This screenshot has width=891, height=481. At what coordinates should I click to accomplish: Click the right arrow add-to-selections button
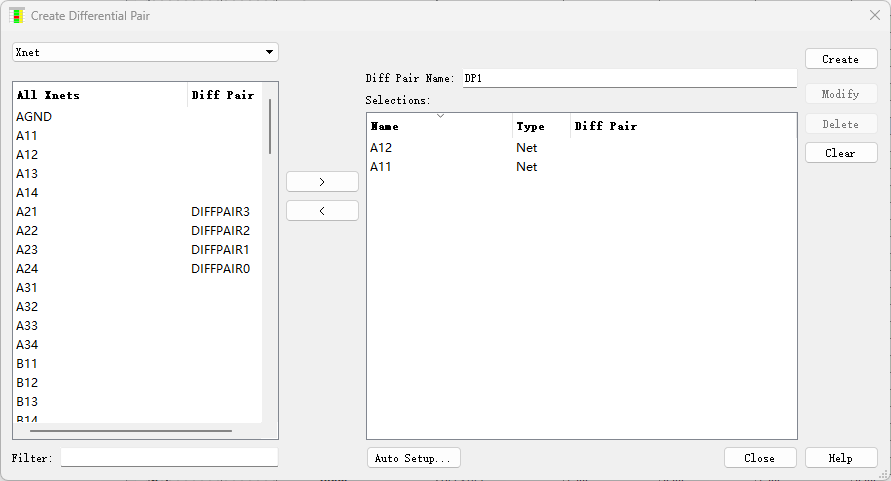pyautogui.click(x=322, y=182)
